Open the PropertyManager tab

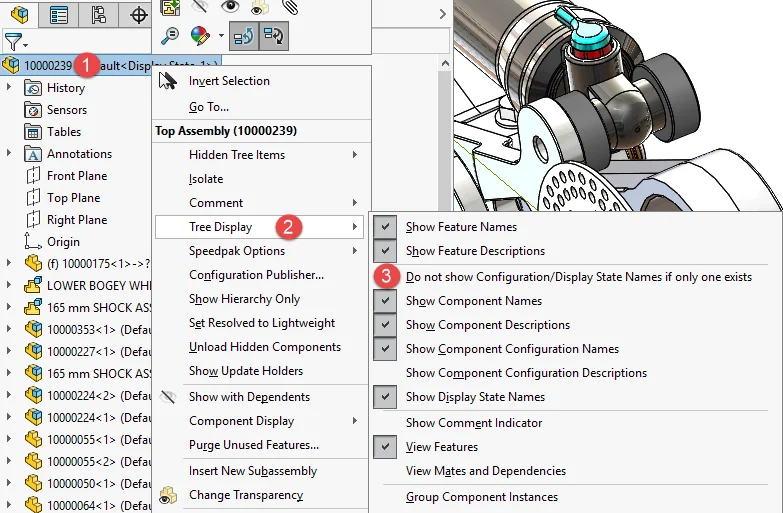pyautogui.click(x=59, y=14)
